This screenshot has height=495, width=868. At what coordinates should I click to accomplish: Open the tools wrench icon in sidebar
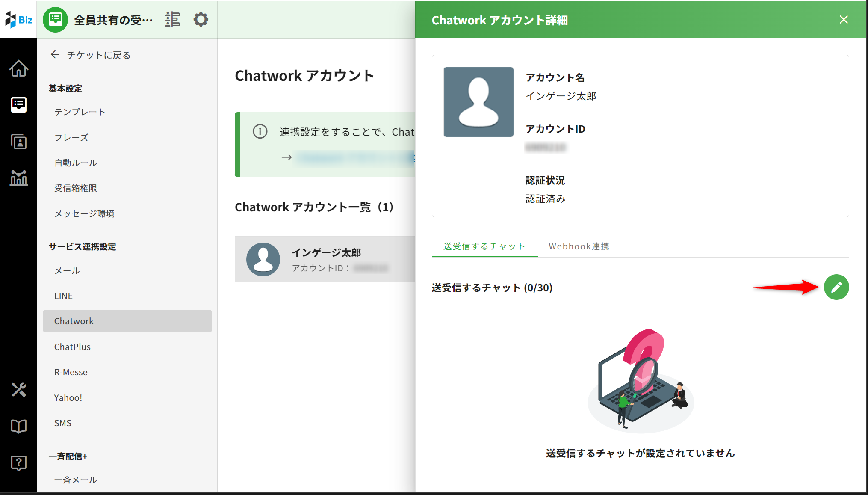(x=19, y=390)
